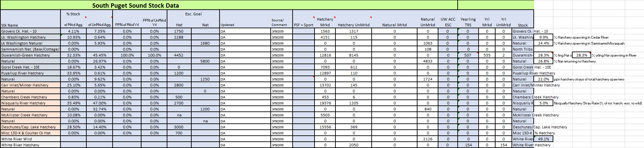Select the Nisqually River Hatchery row label
Screen dimensions: 644x148
point(30,103)
